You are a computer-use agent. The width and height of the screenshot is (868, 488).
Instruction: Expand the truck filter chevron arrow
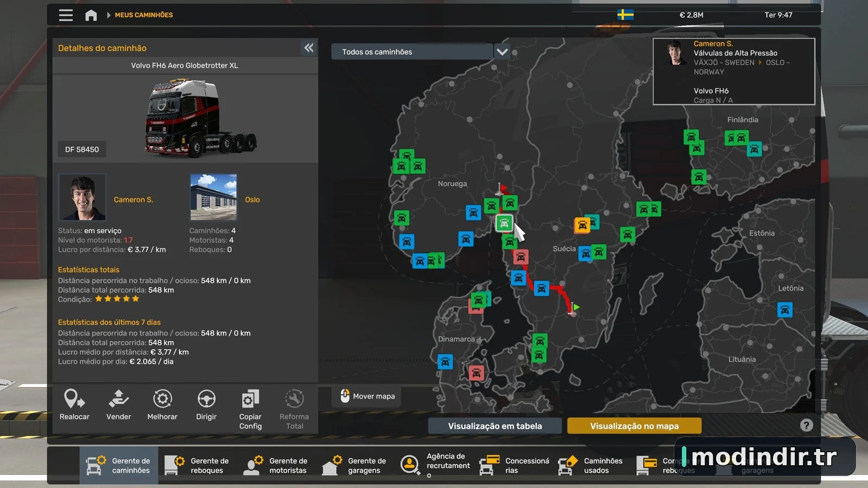click(502, 52)
